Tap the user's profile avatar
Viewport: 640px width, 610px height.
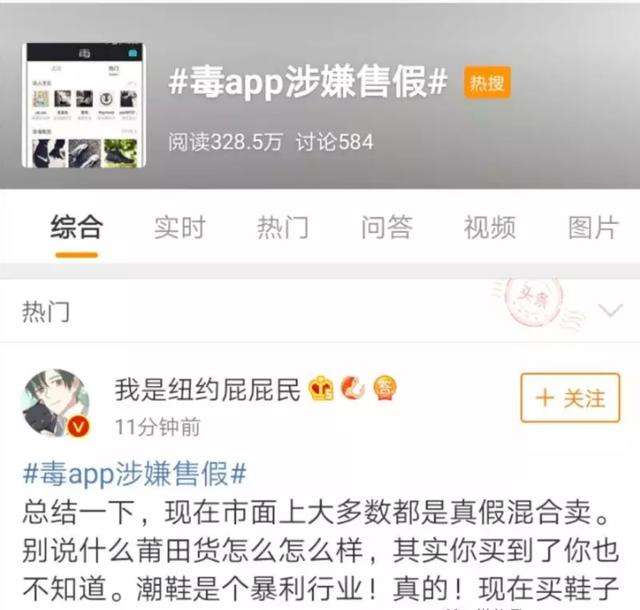[56, 403]
